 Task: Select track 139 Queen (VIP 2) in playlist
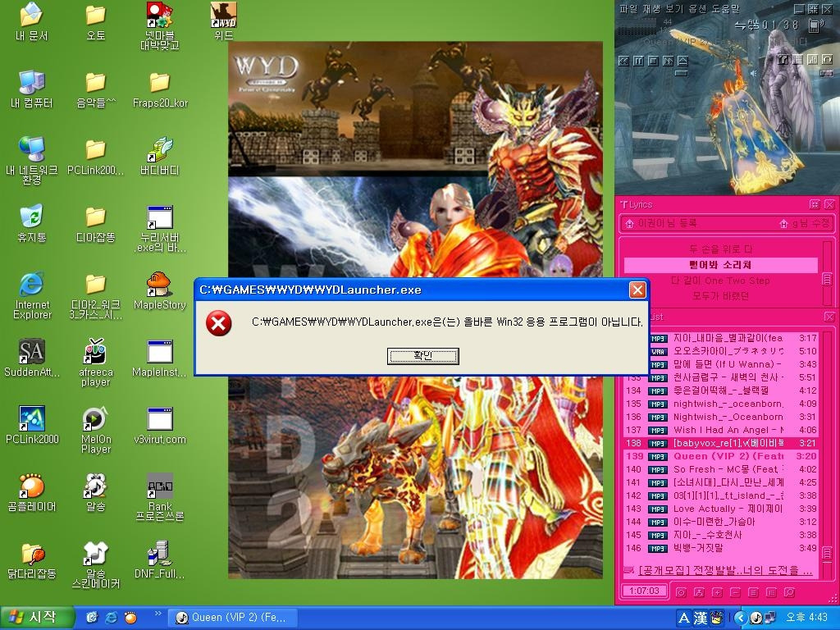(721, 456)
